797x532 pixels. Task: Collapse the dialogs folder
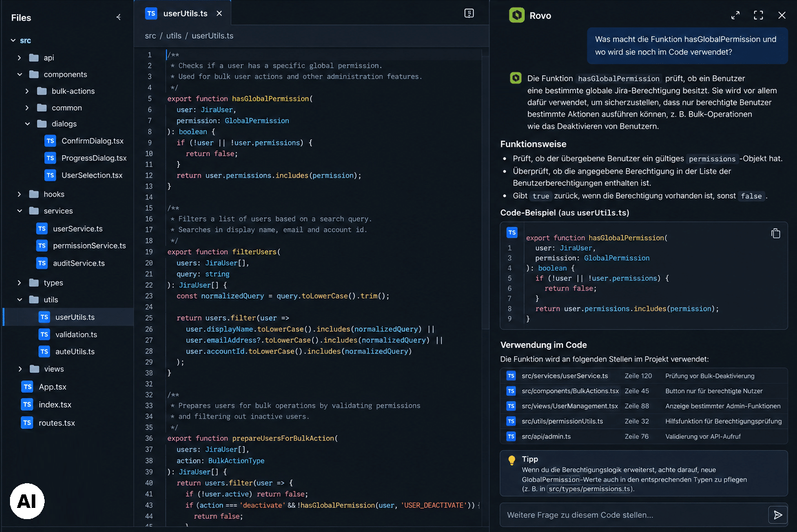click(27, 124)
